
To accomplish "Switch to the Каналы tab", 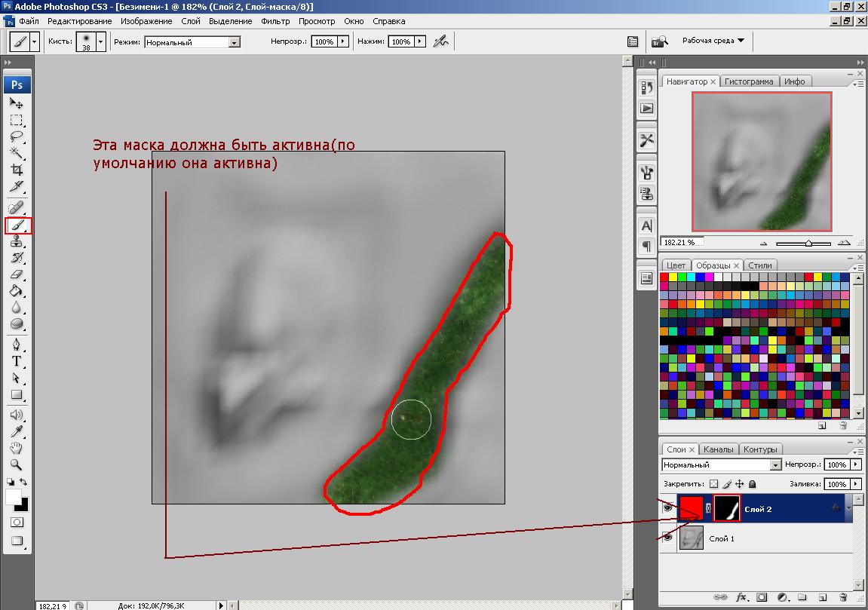I will click(x=720, y=449).
